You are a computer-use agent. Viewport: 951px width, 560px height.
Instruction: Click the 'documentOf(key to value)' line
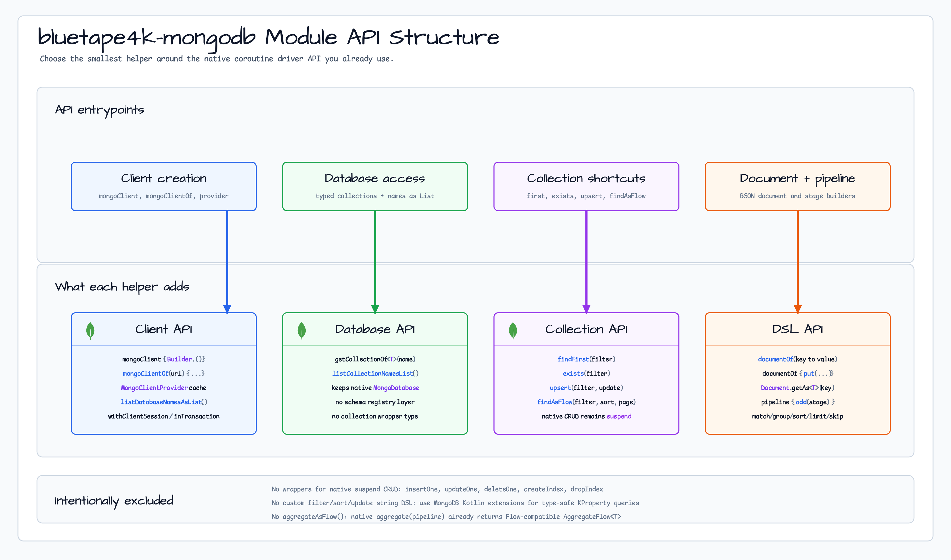tap(798, 359)
